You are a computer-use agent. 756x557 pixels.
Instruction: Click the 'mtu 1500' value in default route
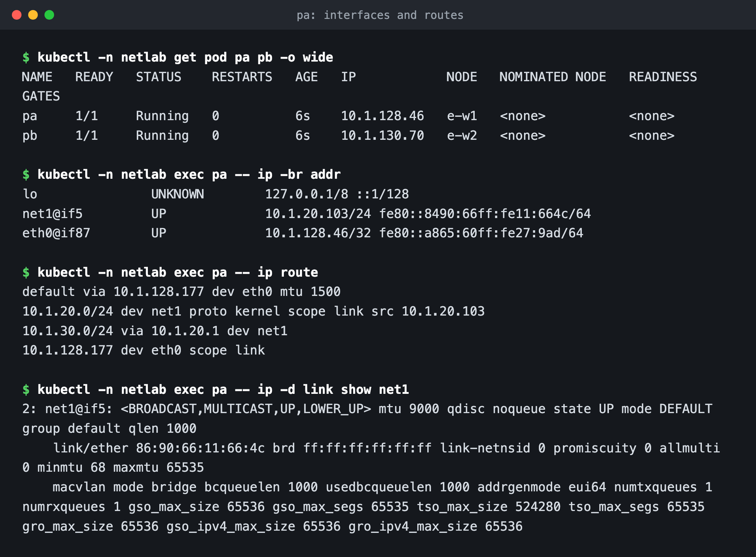pos(310,291)
